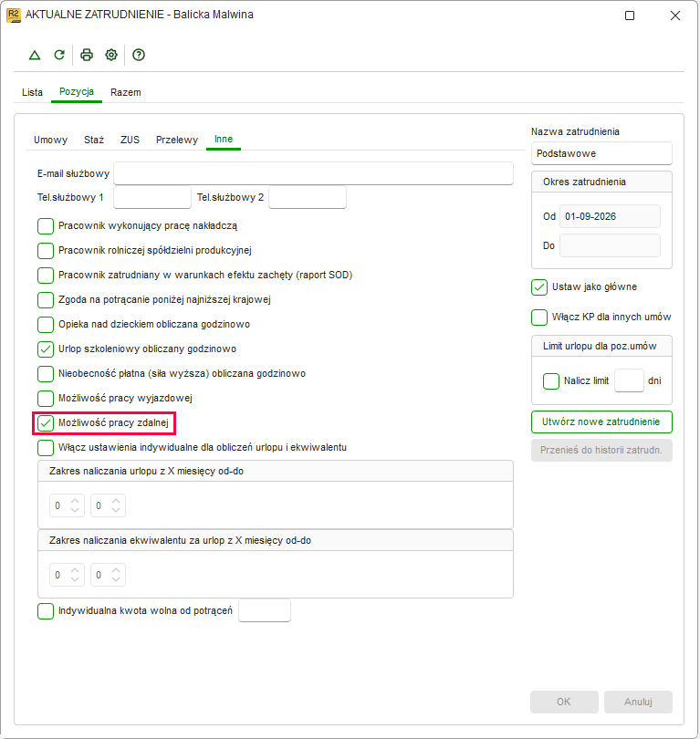Click the refresh icon in the toolbar

pos(59,55)
